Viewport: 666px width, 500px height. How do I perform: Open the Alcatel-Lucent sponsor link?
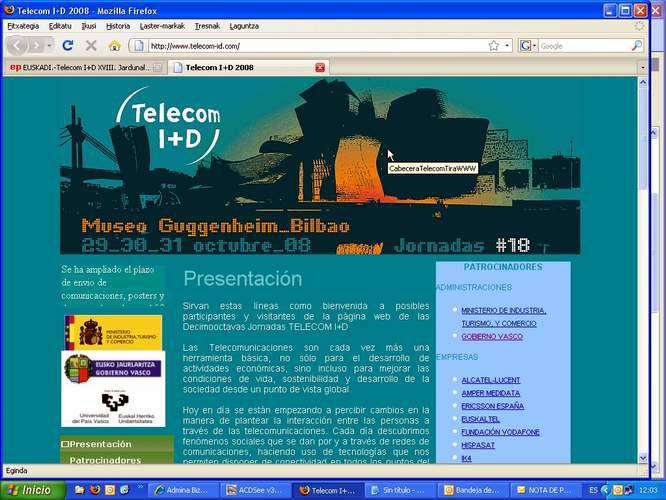(491, 380)
